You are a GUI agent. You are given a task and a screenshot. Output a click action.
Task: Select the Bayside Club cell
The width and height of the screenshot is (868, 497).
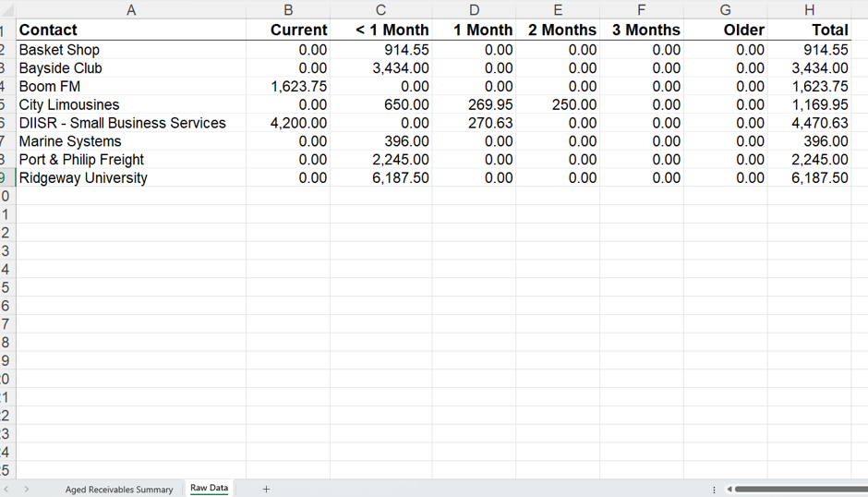click(131, 68)
